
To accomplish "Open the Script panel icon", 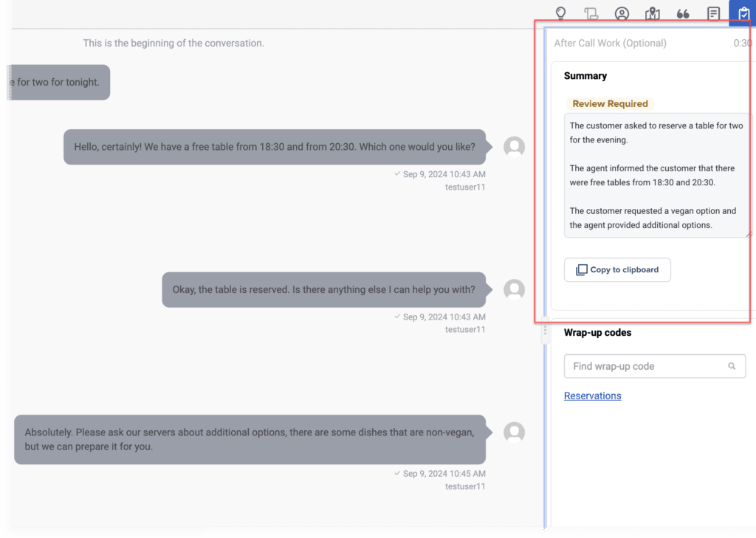I will point(591,13).
